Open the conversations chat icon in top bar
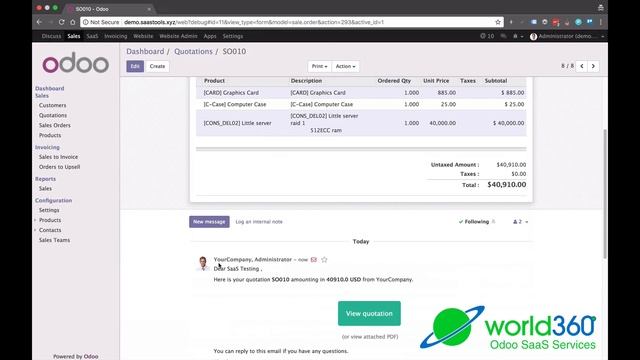 (x=503, y=36)
